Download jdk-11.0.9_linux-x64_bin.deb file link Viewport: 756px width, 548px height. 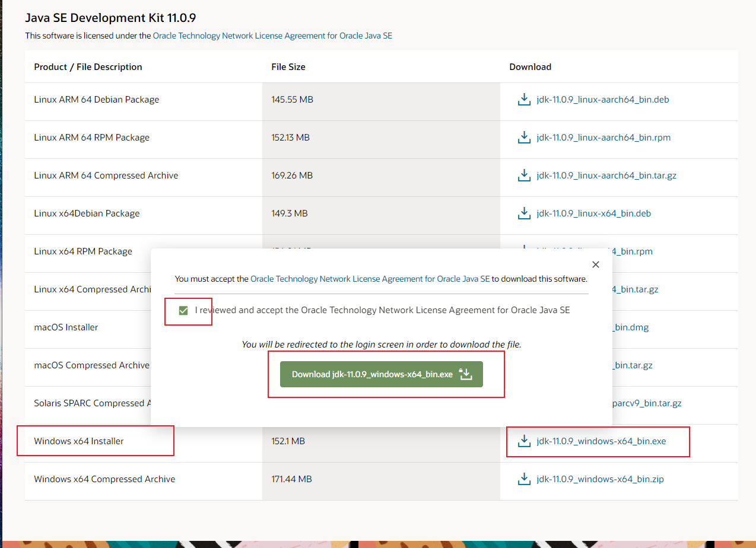[x=593, y=214]
